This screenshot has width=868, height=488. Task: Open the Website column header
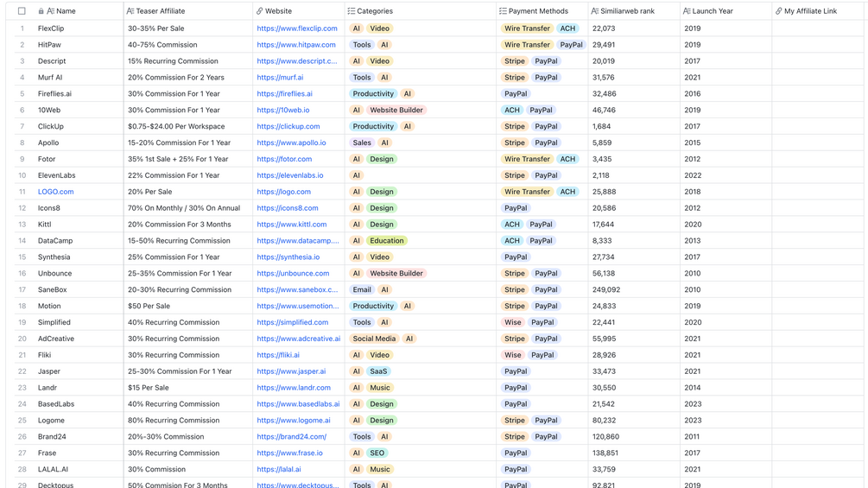coord(278,11)
